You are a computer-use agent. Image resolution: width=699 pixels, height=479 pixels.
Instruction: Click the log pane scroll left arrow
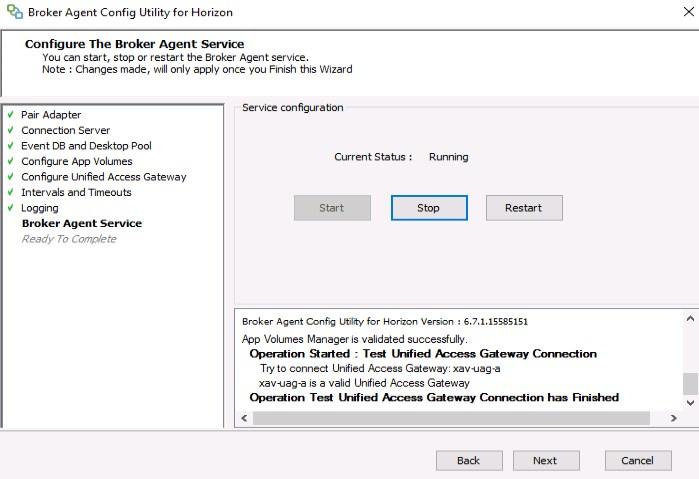point(244,418)
